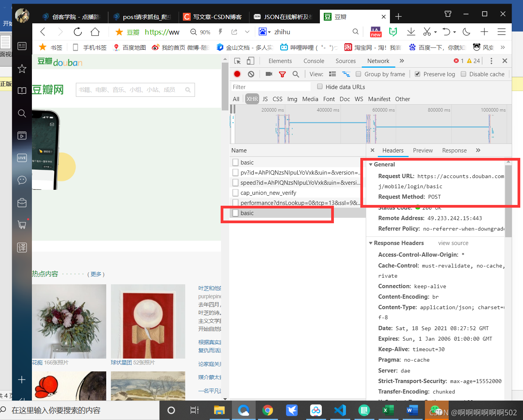This screenshot has width=523, height=420.
Task: Switch to the Sources panel tab
Action: point(346,61)
